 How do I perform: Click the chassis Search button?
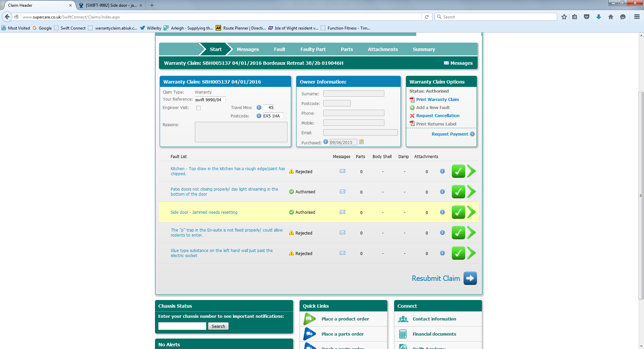[x=218, y=326]
